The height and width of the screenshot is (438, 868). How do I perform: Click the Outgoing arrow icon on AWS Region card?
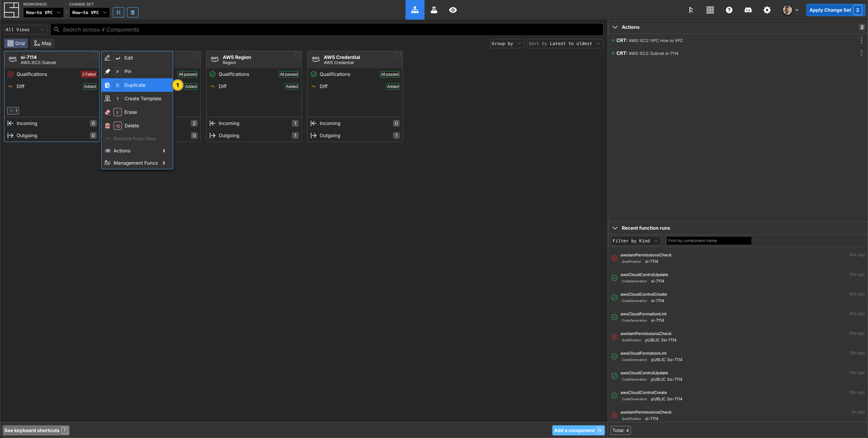212,135
